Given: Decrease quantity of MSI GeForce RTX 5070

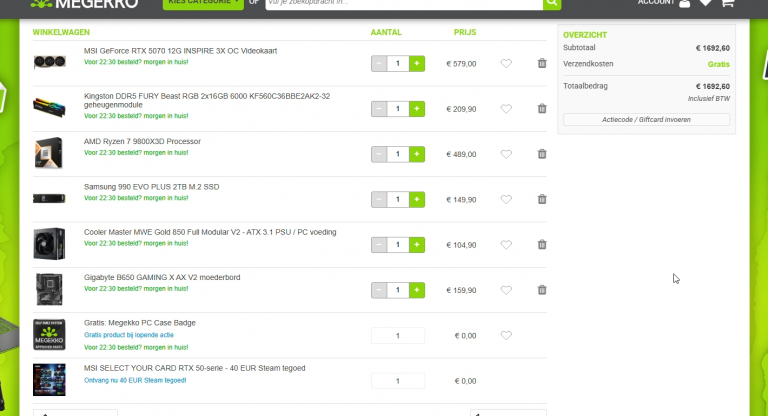Looking at the screenshot, I should pyautogui.click(x=379, y=64).
